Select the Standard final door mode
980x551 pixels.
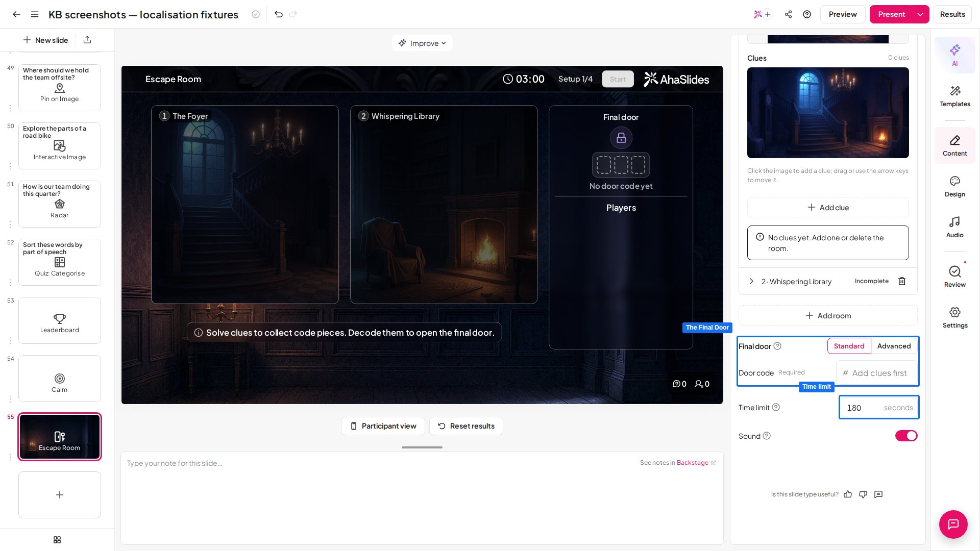849,346
